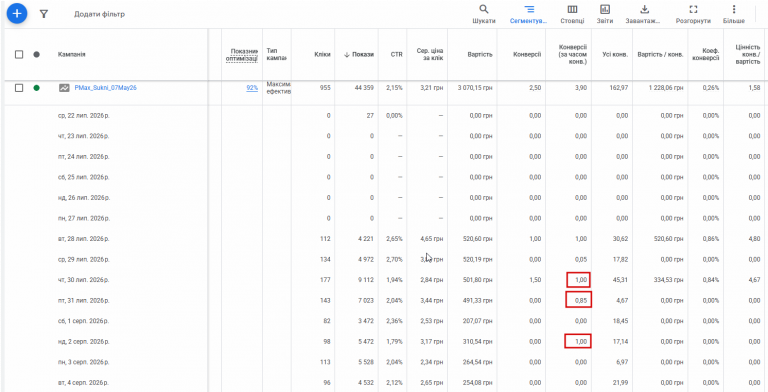Select the чт, 23 лип. 2026 р. row label
The width and height of the screenshot is (768, 392).
(x=83, y=136)
